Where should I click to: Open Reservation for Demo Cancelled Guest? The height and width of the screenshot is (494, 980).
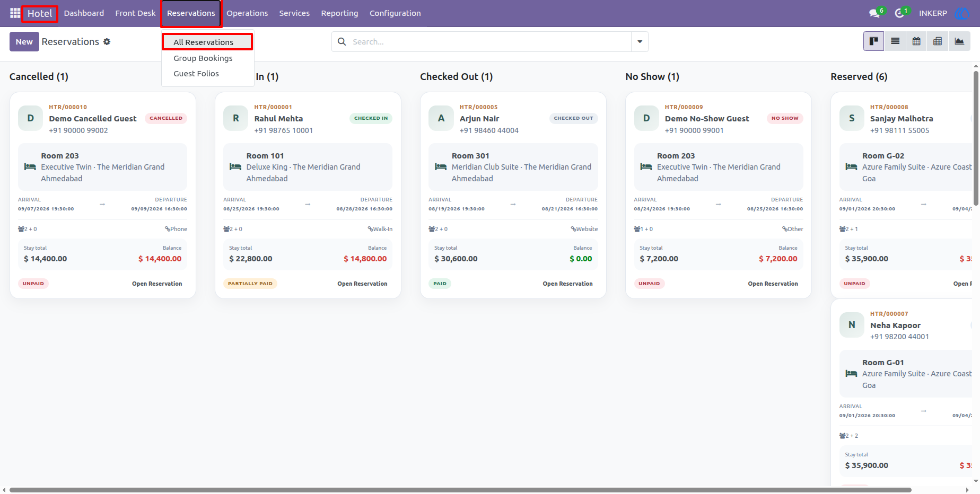tap(157, 284)
